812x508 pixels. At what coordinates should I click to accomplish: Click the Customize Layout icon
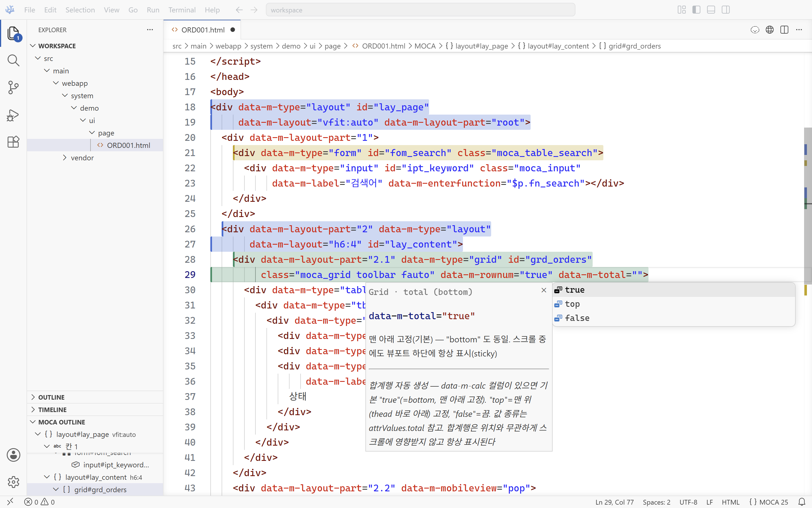coord(682,10)
